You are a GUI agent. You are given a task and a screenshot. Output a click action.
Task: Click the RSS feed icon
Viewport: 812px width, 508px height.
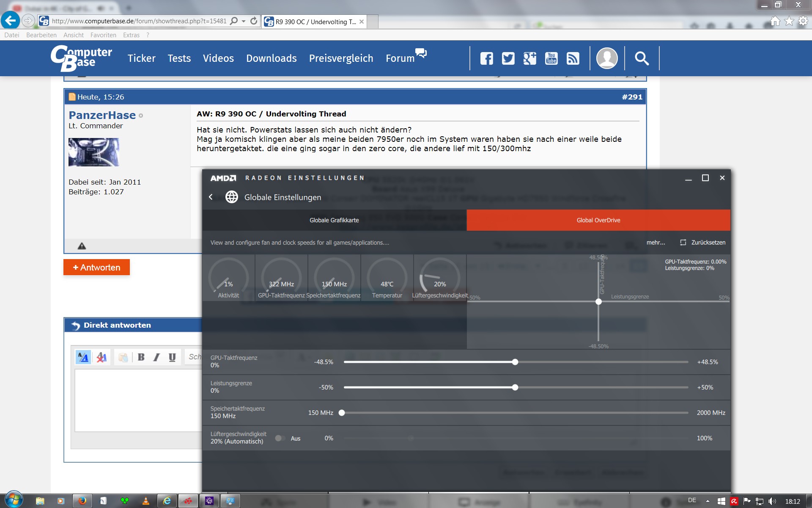[573, 58]
